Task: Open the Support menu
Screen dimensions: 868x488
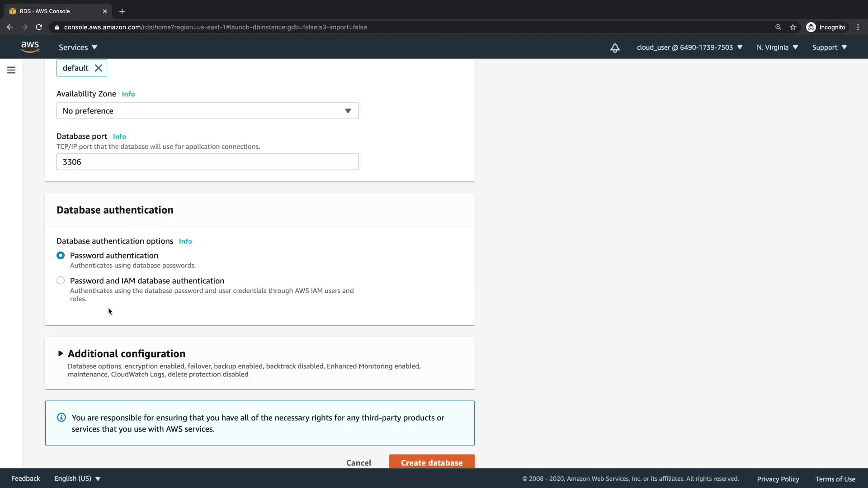Action: tap(829, 47)
